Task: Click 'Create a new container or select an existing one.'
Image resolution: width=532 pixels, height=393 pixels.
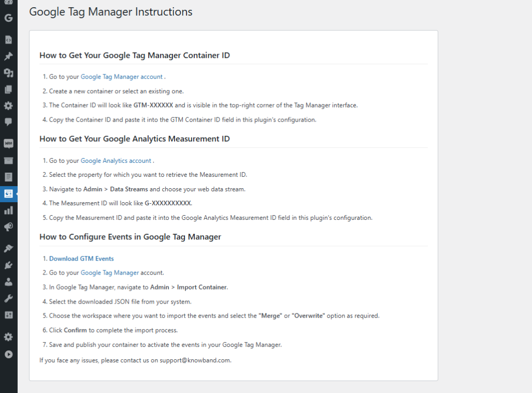Action: click(x=116, y=91)
